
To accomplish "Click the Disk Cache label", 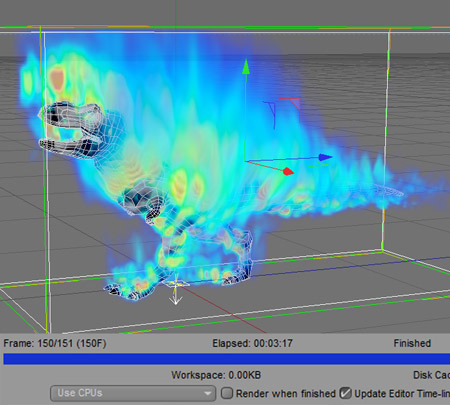I will click(431, 375).
